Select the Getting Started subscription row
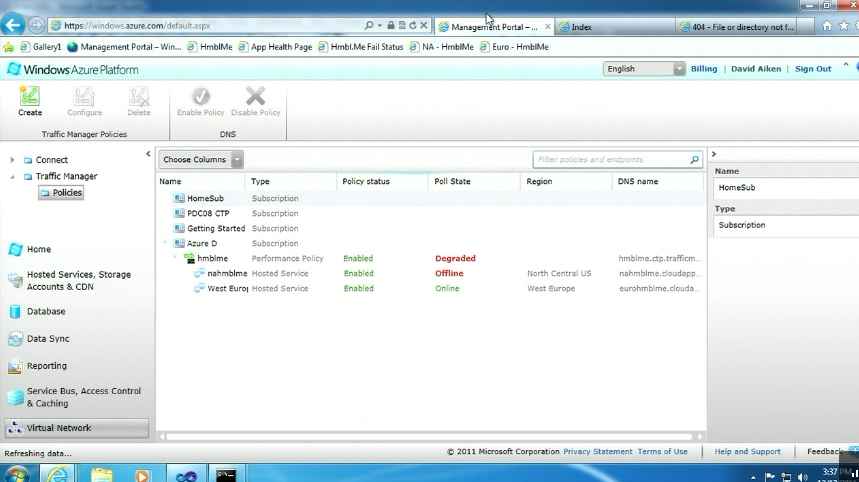Image resolution: width=859 pixels, height=482 pixels. coord(431,228)
